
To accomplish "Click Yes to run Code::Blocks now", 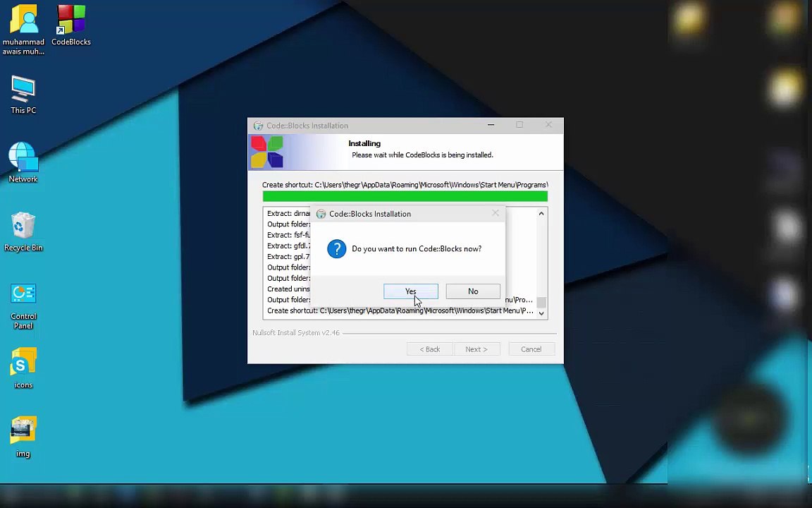I will coord(410,291).
